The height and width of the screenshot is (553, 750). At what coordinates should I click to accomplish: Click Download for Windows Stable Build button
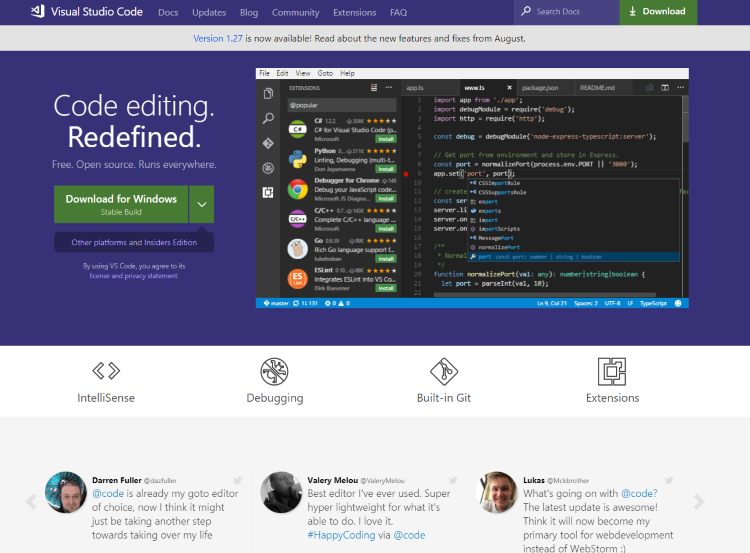(121, 204)
